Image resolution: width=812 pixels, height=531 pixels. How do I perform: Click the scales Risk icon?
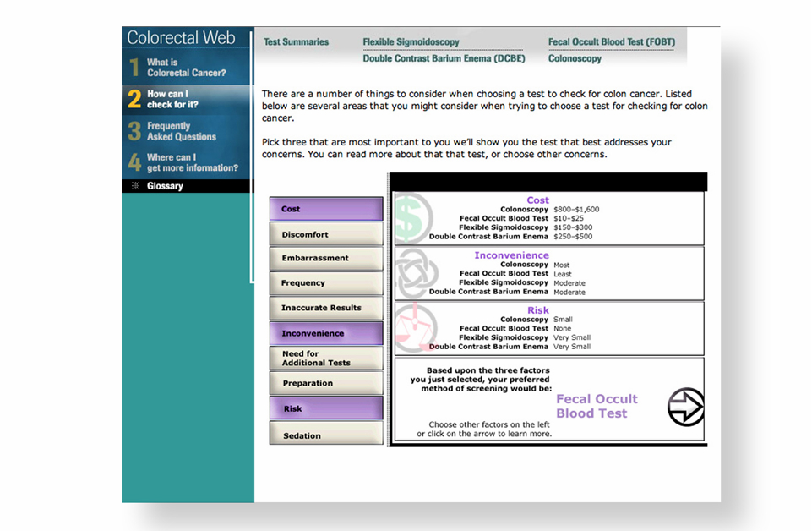[416, 327]
